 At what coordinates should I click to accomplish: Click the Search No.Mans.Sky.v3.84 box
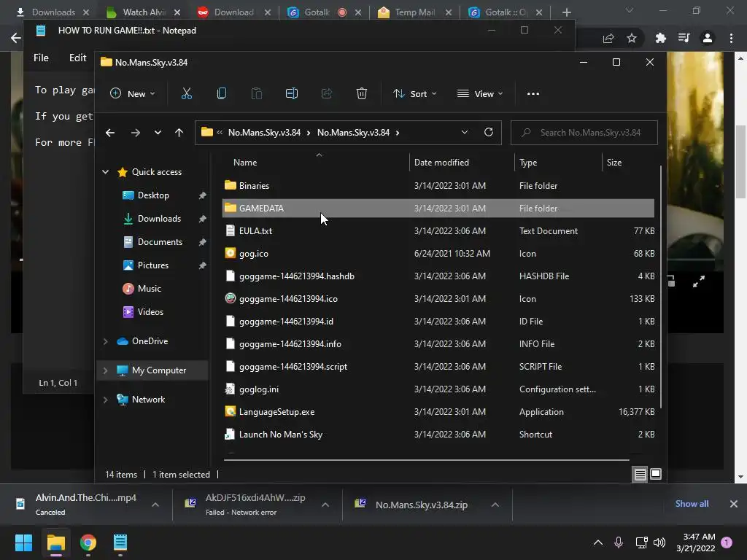click(584, 133)
